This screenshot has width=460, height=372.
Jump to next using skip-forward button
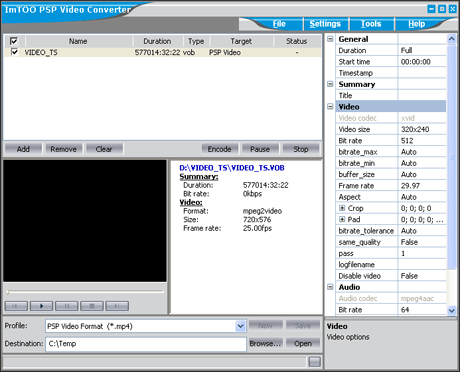117,306
